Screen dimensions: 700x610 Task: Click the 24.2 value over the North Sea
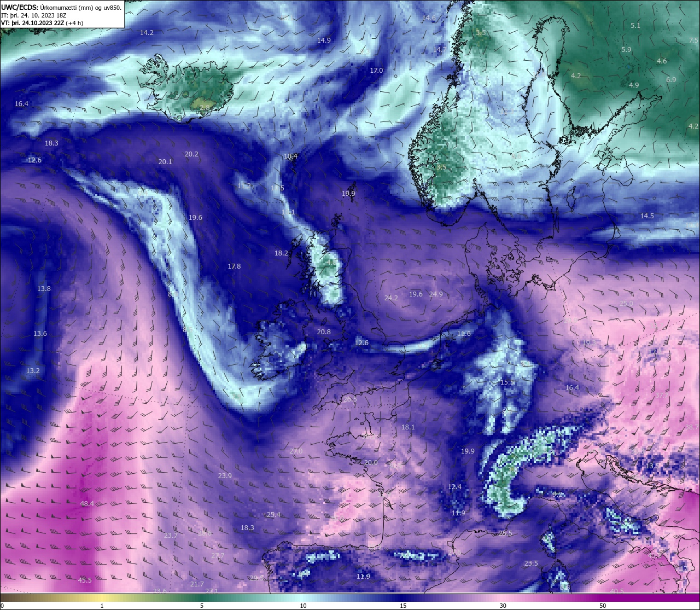[391, 298]
